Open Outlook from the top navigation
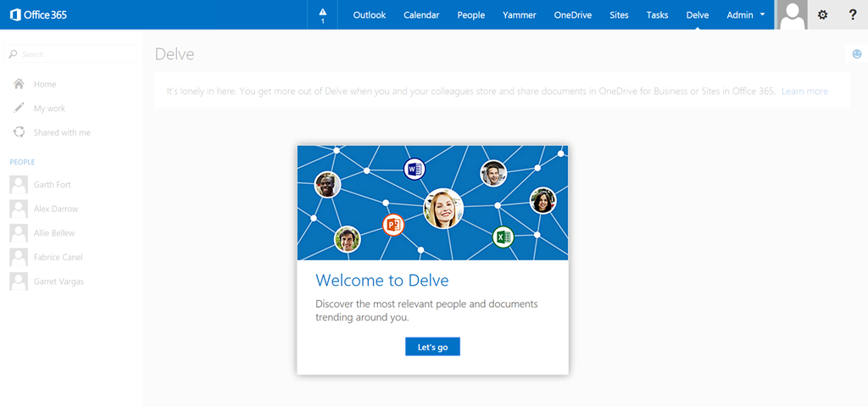Image resolution: width=868 pixels, height=407 pixels. [x=370, y=15]
